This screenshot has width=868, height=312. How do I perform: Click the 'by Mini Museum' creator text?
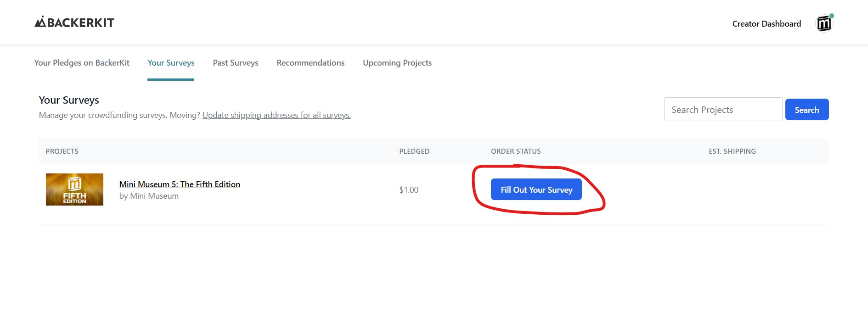click(149, 196)
